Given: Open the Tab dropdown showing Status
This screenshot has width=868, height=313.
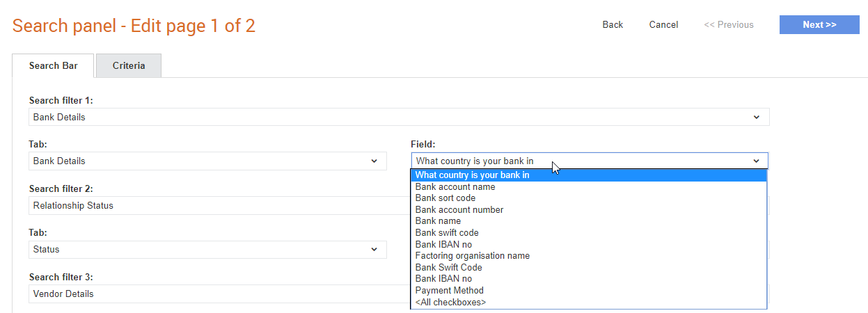Looking at the screenshot, I should (207, 249).
